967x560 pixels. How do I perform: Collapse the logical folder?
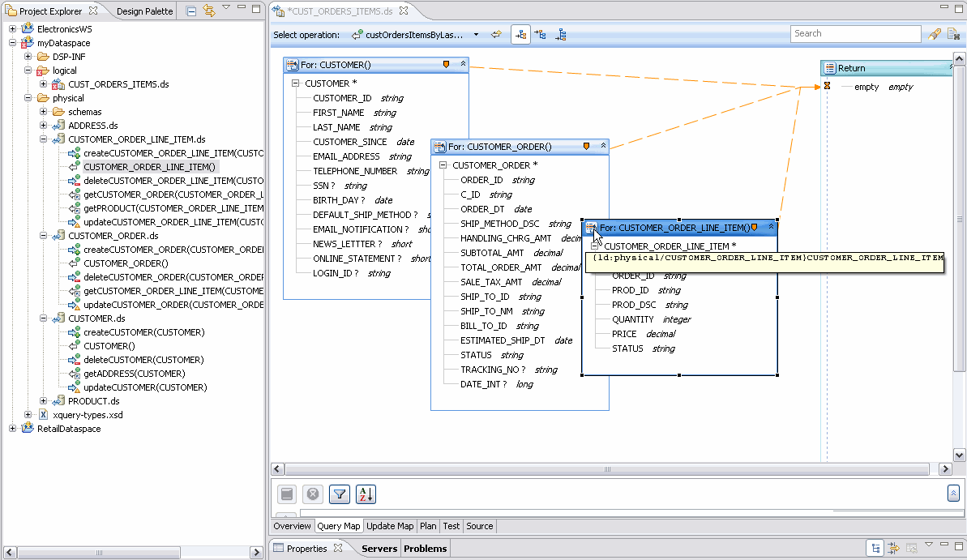[28, 71]
